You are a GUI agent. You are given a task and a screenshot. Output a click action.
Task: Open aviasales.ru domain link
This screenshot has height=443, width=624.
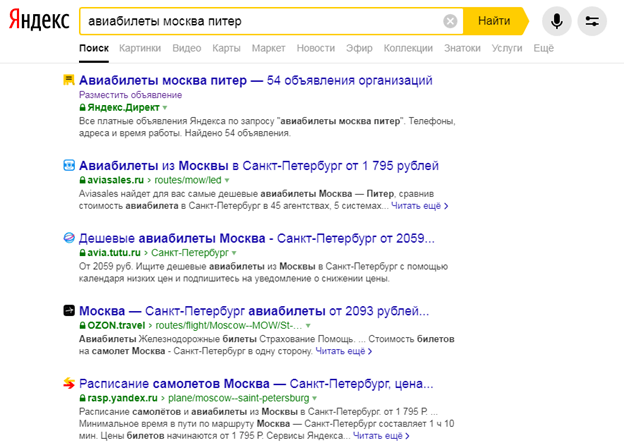tap(115, 180)
